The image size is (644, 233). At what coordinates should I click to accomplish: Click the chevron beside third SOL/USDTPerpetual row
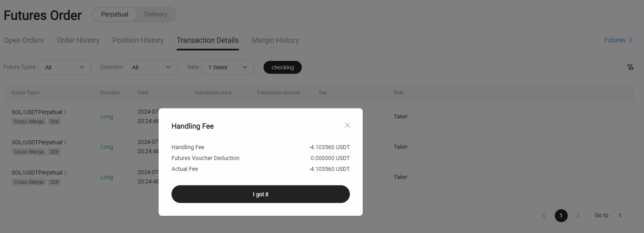(65, 173)
